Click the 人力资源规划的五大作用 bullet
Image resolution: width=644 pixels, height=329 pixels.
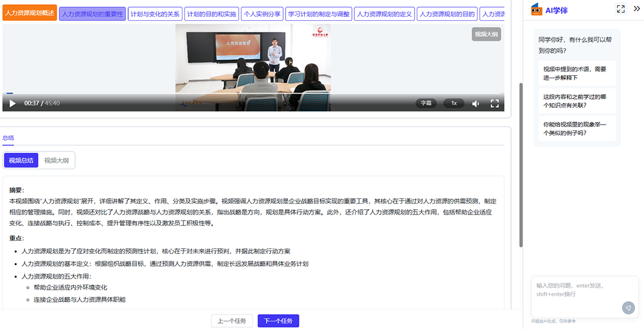(56, 277)
